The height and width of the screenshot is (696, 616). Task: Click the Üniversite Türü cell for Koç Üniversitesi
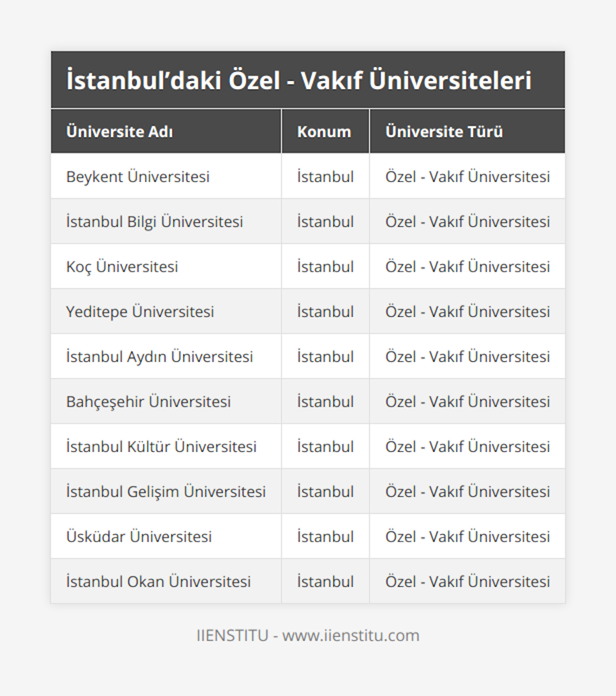467,267
